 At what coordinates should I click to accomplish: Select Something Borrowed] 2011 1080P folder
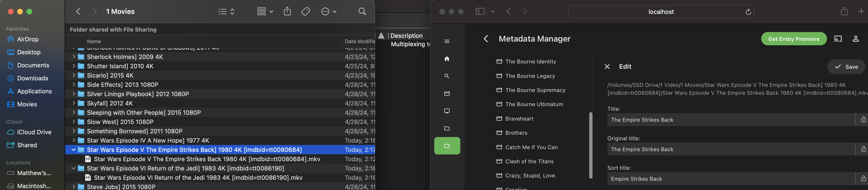point(220,131)
